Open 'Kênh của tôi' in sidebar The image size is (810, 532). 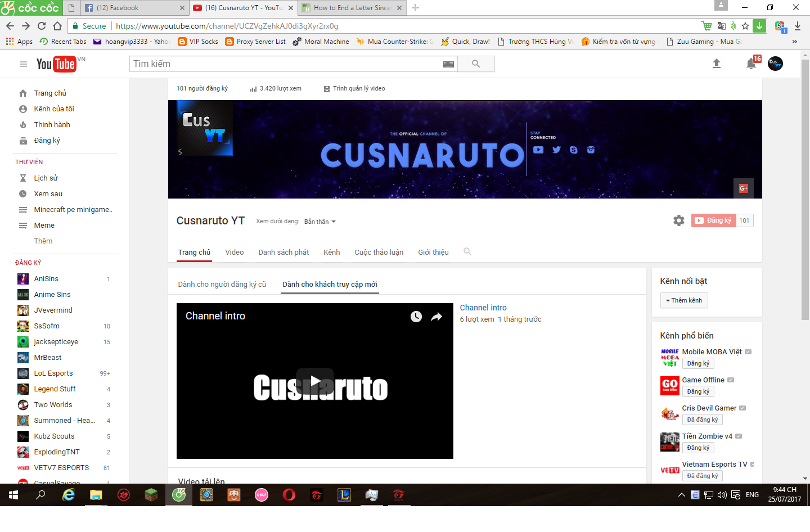click(54, 109)
